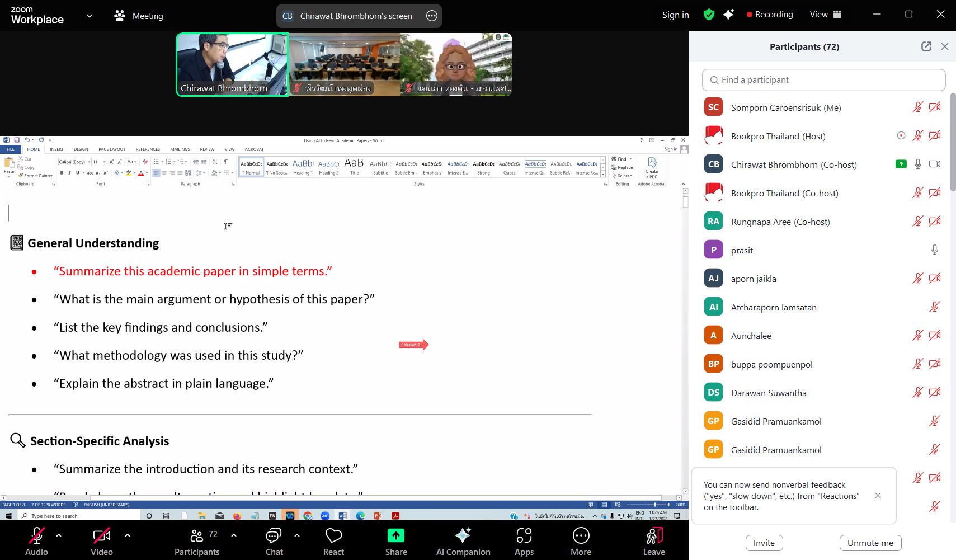
Task: Open the Meeting tab at top
Action: pyautogui.click(x=139, y=16)
